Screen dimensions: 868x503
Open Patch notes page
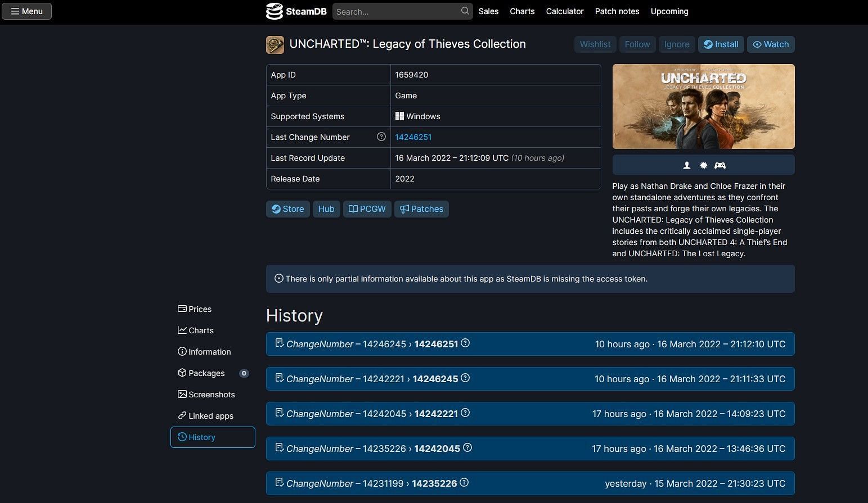pyautogui.click(x=617, y=11)
